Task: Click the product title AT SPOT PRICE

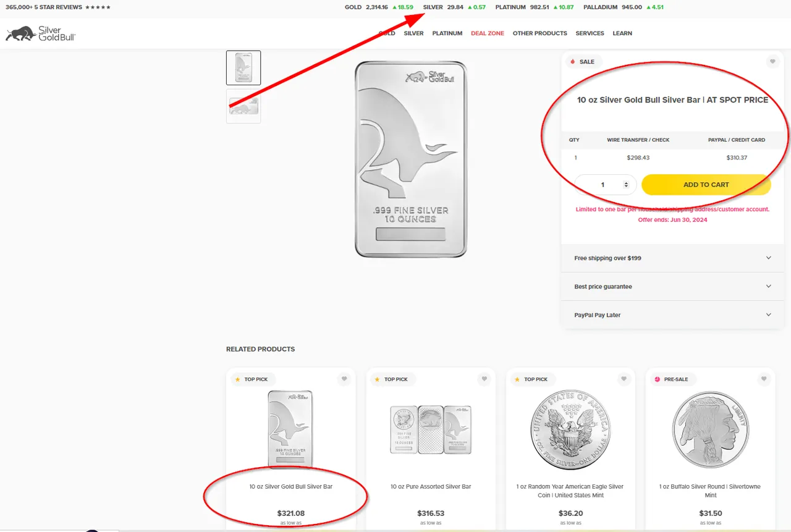Action: coord(672,99)
